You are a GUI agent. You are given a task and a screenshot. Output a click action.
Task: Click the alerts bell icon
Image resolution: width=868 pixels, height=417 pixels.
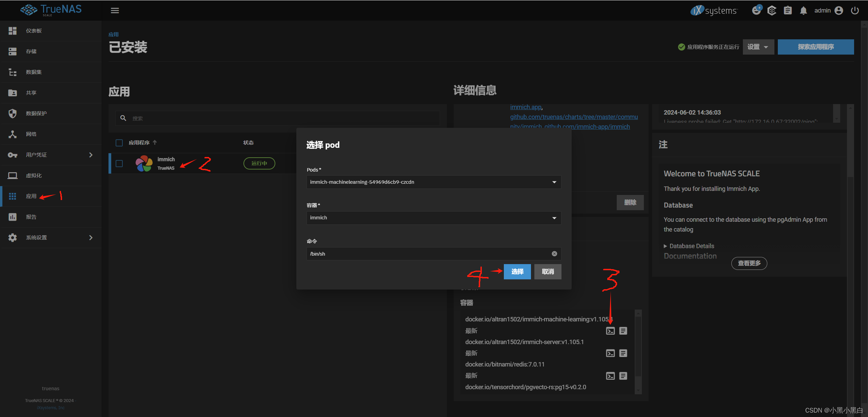[x=803, y=11]
